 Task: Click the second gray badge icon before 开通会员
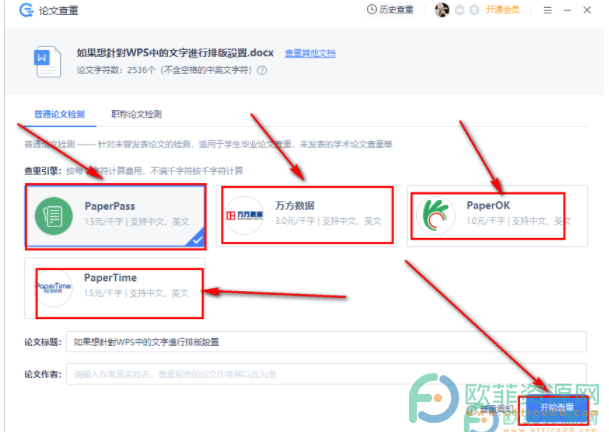474,10
